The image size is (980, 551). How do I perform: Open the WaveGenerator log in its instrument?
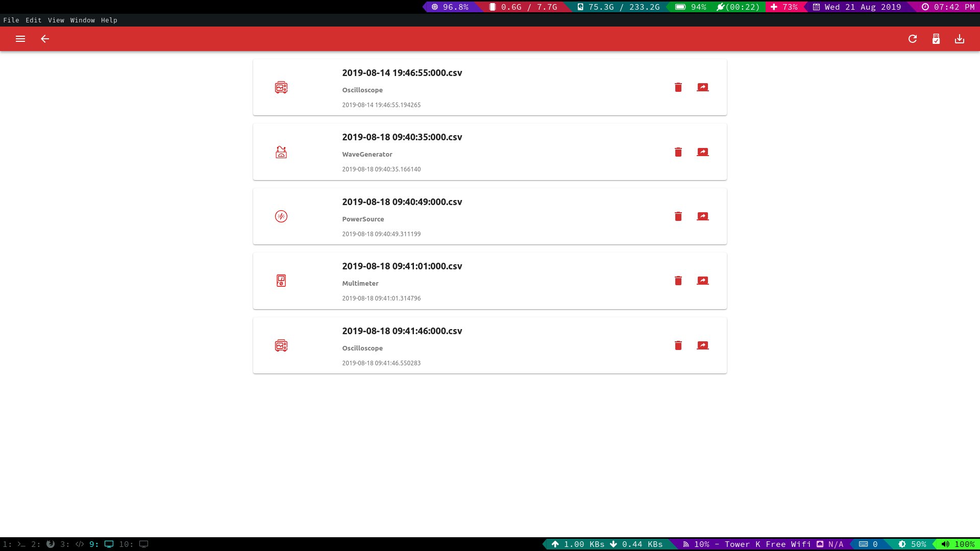pos(703,152)
